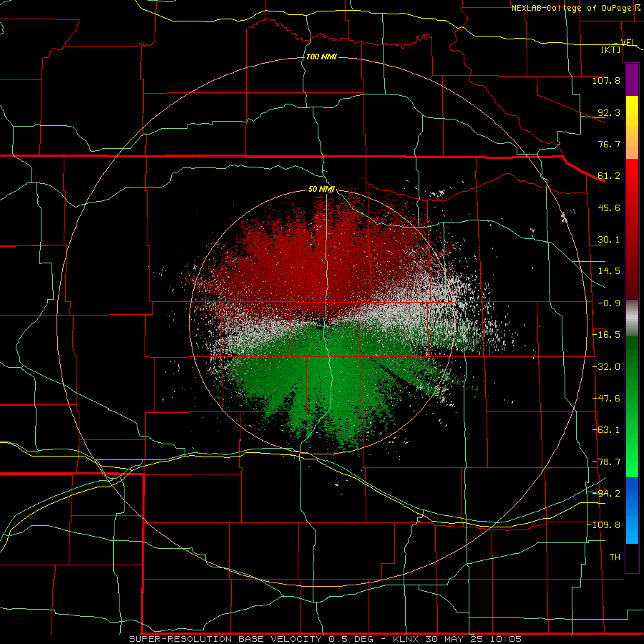Select the -32.0 velocity scale value
The height and width of the screenshot is (644, 644).
pos(606,367)
